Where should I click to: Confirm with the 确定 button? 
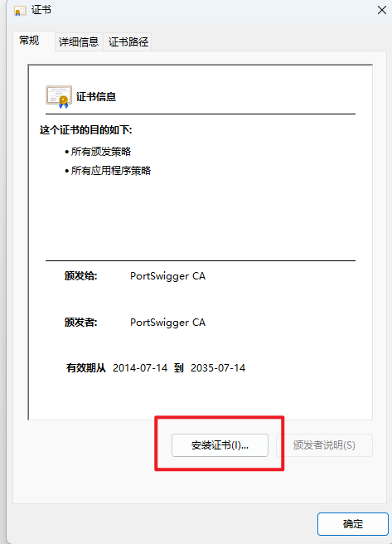click(x=352, y=524)
